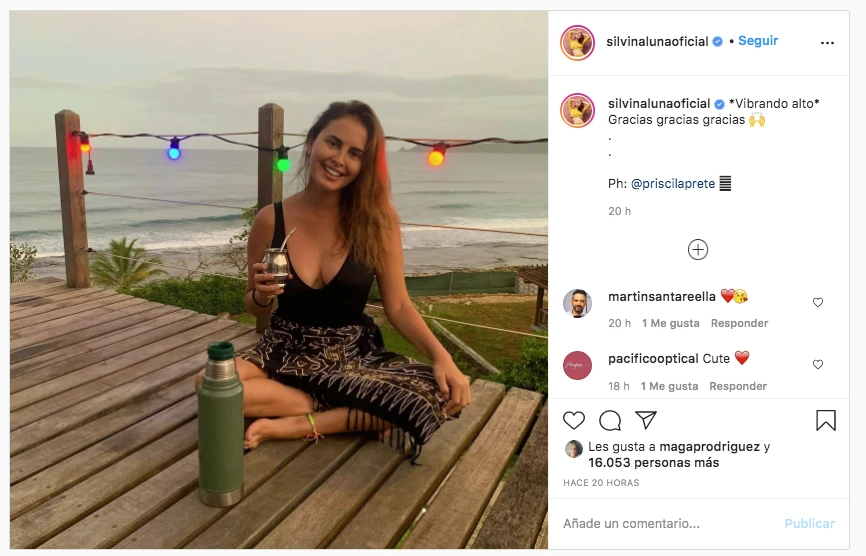The image size is (866, 556).
Task: Like martinsantareella's comment
Action: point(818,302)
